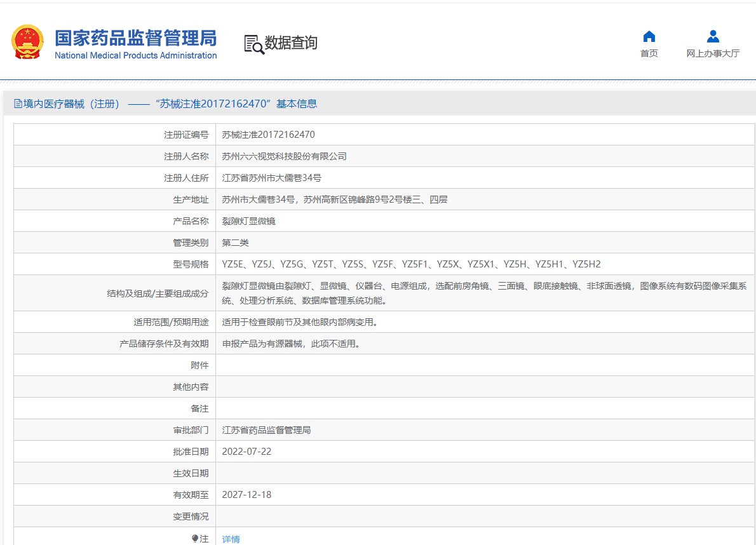The width and height of the screenshot is (756, 545).
Task: Click the national emblem logo
Action: pyautogui.click(x=27, y=42)
